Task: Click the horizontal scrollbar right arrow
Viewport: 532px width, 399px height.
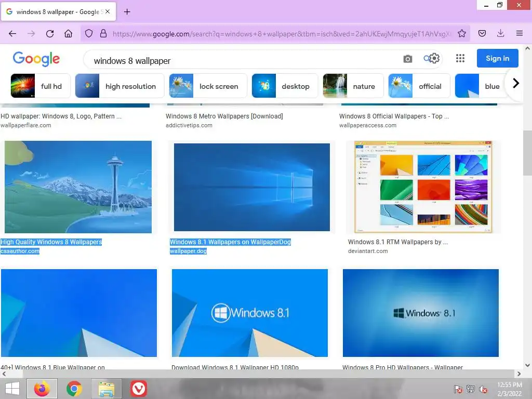Action: coord(519,374)
